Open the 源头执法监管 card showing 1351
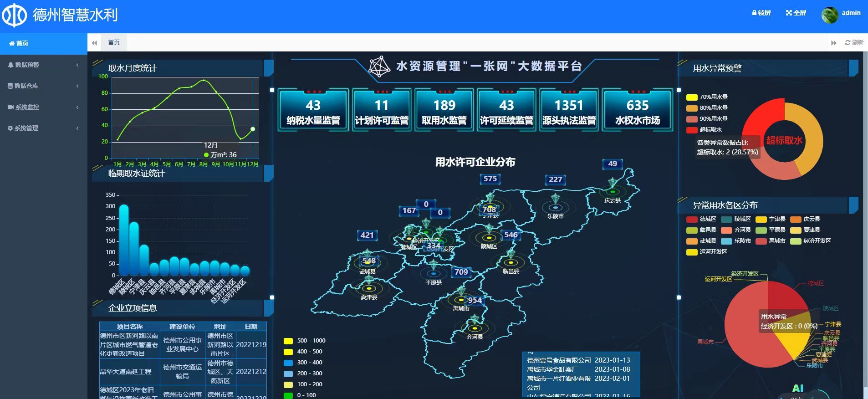868x399 pixels. pyautogui.click(x=569, y=110)
